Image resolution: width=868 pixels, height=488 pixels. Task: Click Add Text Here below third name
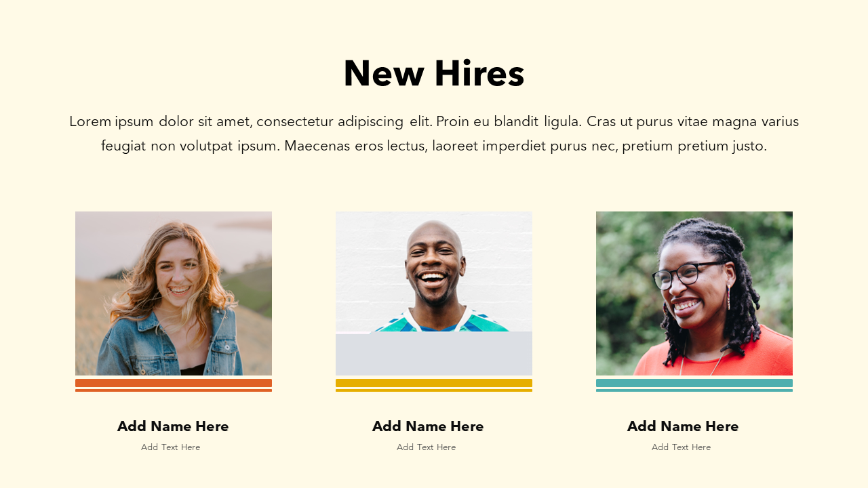tap(682, 447)
